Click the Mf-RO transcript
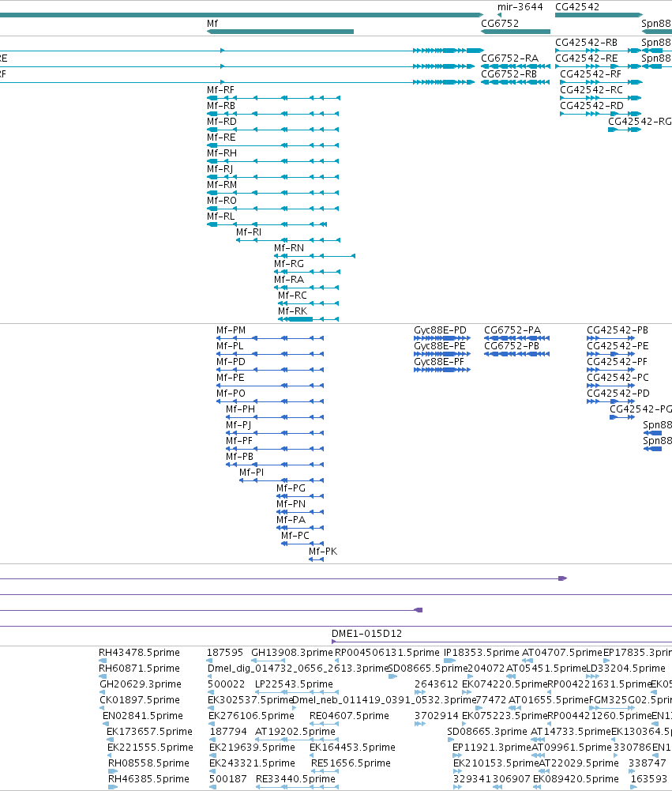The image size is (672, 791). (x=272, y=209)
